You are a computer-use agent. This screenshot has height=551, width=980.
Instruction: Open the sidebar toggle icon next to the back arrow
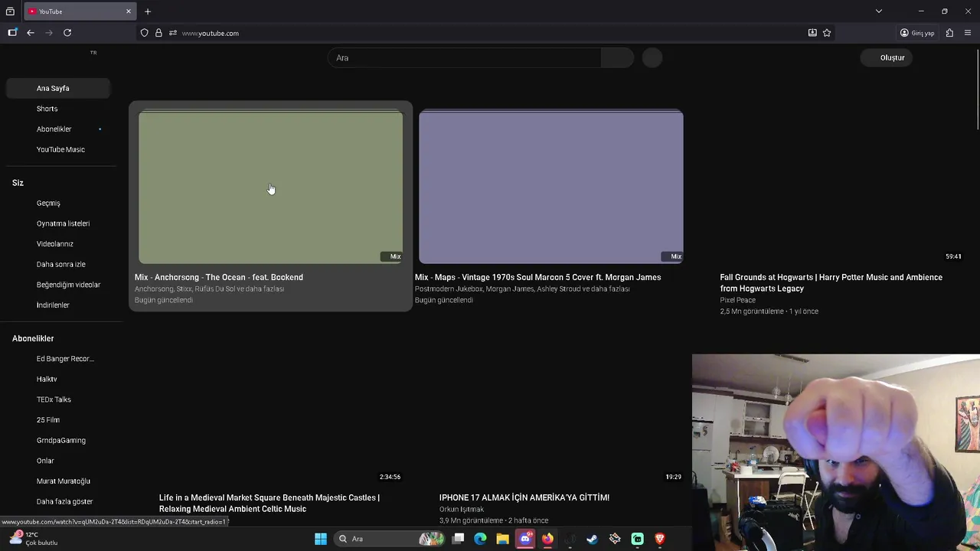coord(12,33)
